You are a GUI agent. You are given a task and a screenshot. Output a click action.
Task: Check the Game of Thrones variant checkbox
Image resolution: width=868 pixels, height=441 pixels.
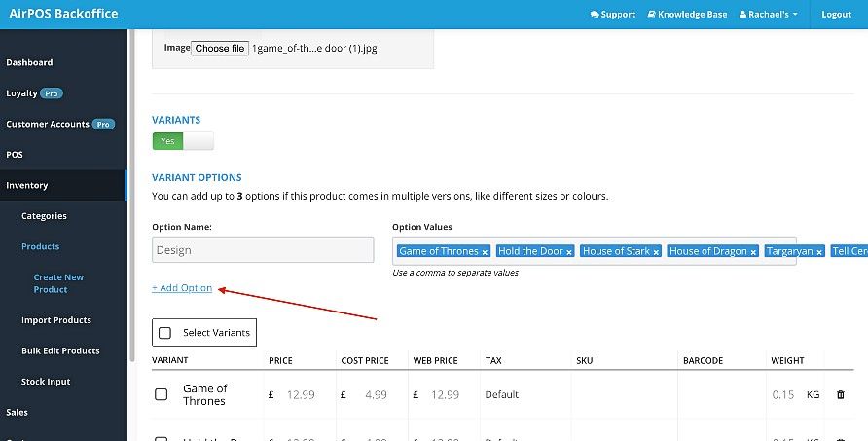click(x=162, y=394)
